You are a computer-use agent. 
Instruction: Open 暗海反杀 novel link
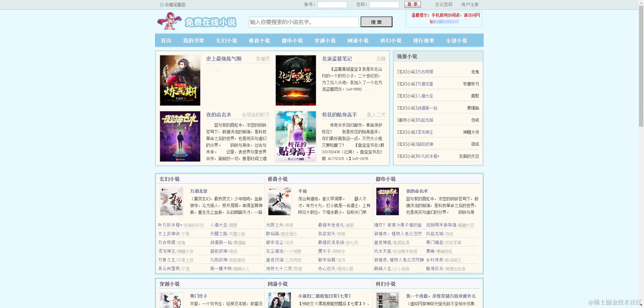pos(435,269)
